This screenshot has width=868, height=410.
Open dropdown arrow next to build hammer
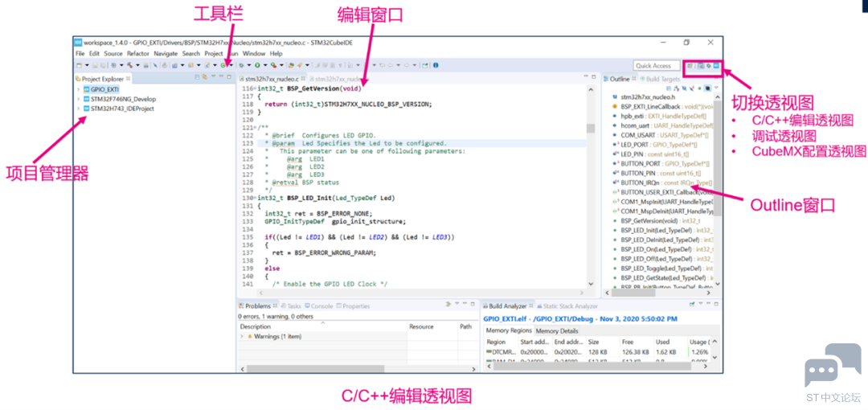coord(138,65)
